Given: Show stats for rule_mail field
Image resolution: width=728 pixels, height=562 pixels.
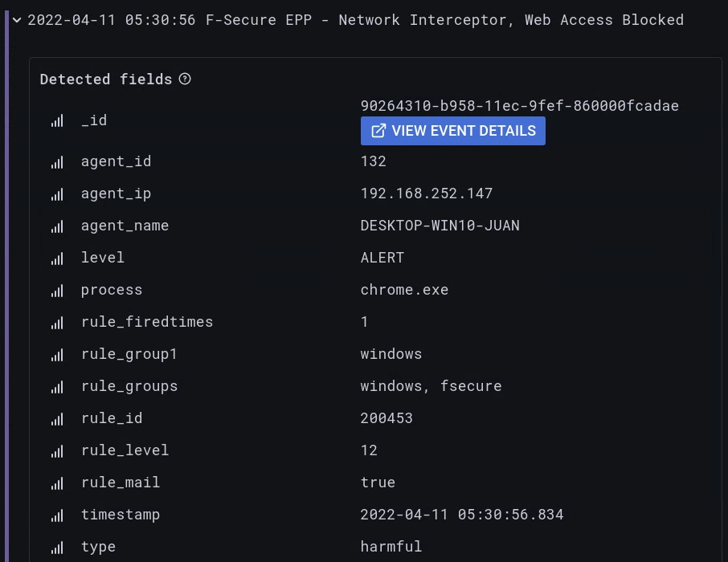Looking at the screenshot, I should [x=57, y=483].
